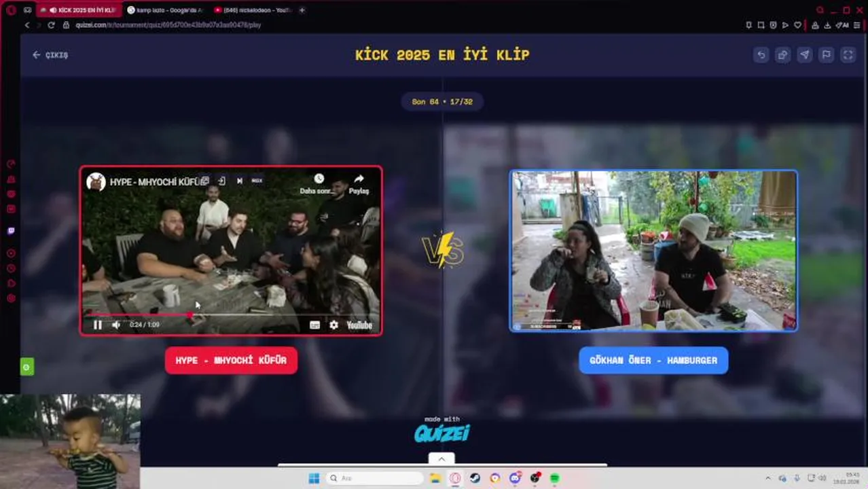Click the ÇIKIŞ back arrow link
Image resolution: width=868 pixels, height=489 pixels.
click(50, 55)
